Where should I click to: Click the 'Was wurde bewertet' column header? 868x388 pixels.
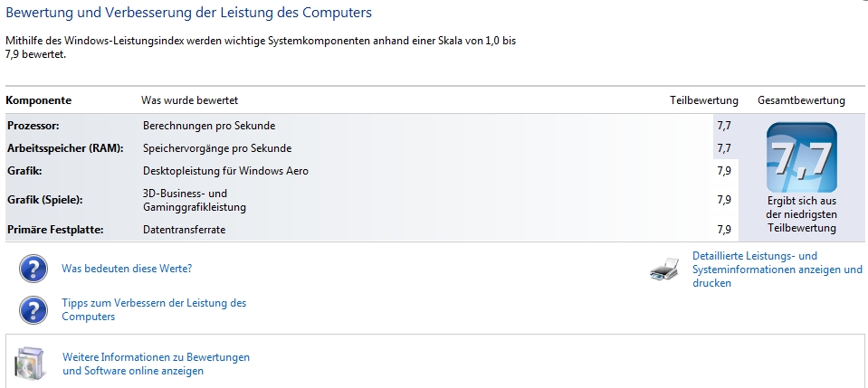point(190,100)
